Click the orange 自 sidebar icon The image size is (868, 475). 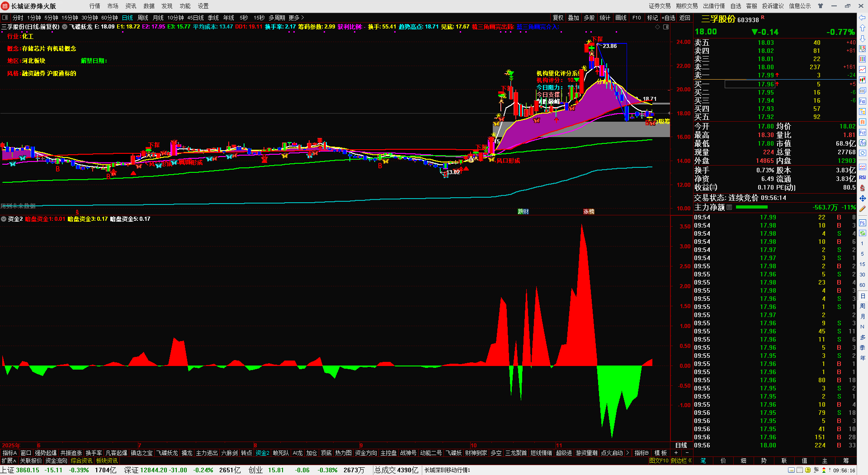862,122
